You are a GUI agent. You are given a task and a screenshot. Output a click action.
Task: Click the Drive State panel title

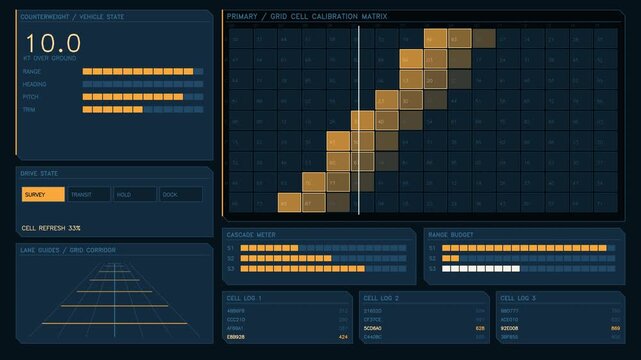click(x=39, y=173)
